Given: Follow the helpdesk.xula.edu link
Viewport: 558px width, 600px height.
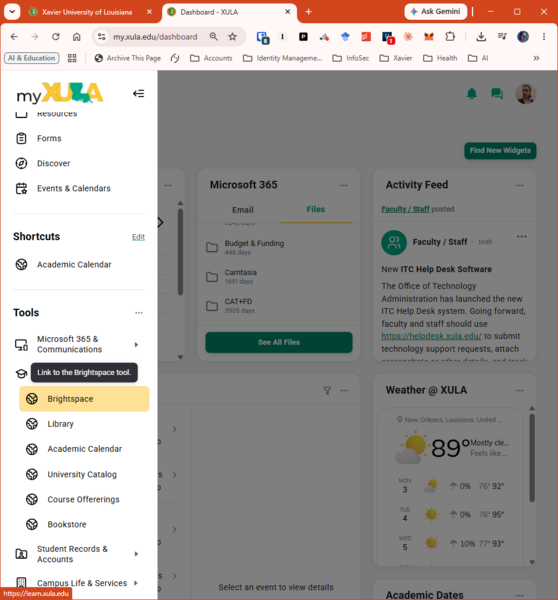Looking at the screenshot, I should 431,336.
